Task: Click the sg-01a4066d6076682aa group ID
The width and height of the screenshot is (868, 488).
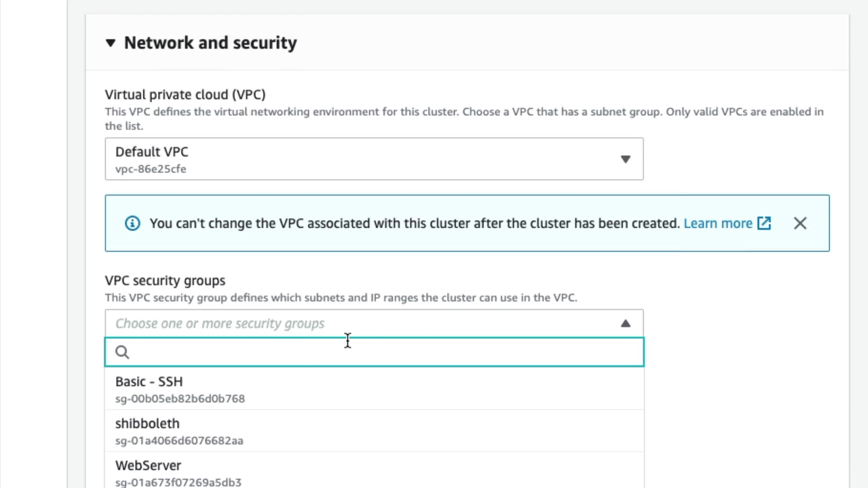Action: [x=179, y=441]
